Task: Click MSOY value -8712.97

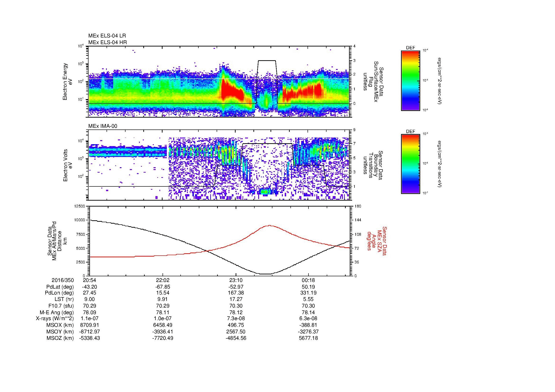Action: pyautogui.click(x=89, y=332)
